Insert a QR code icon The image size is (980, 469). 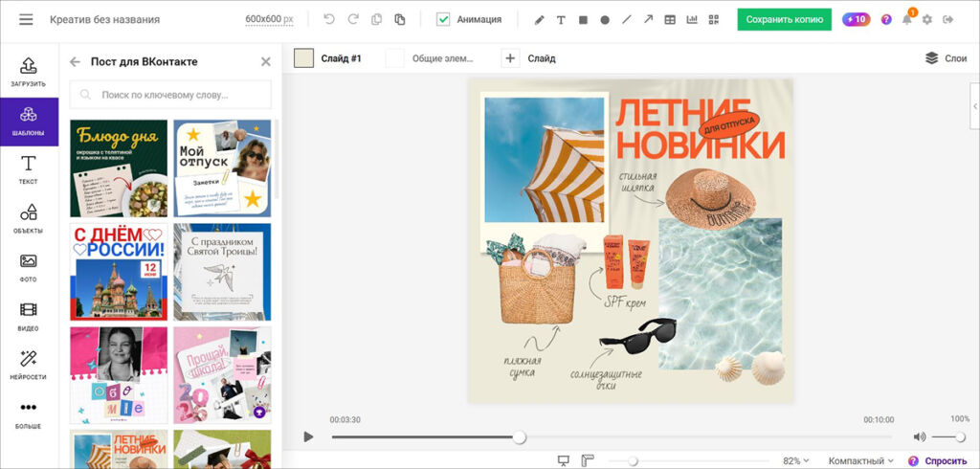pos(714,19)
